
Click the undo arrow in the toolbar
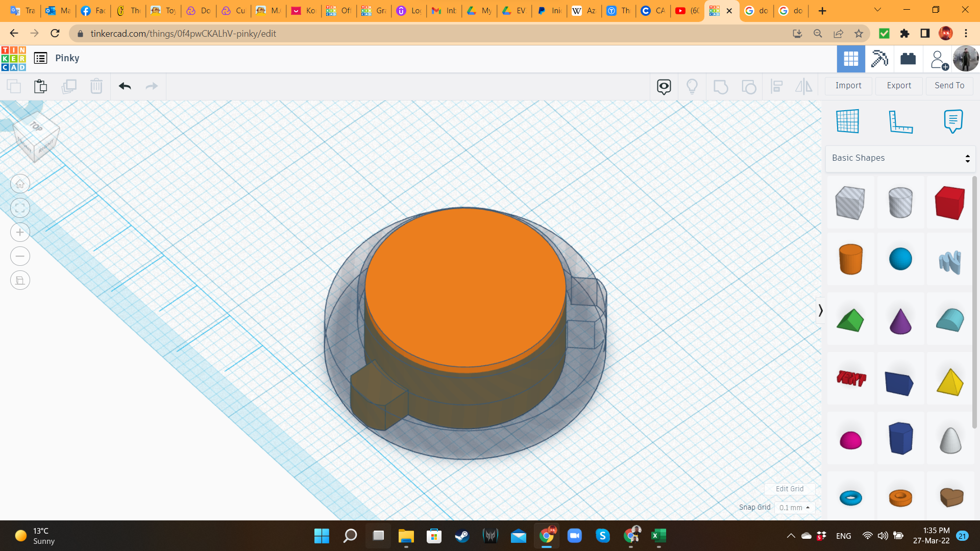pos(125,86)
